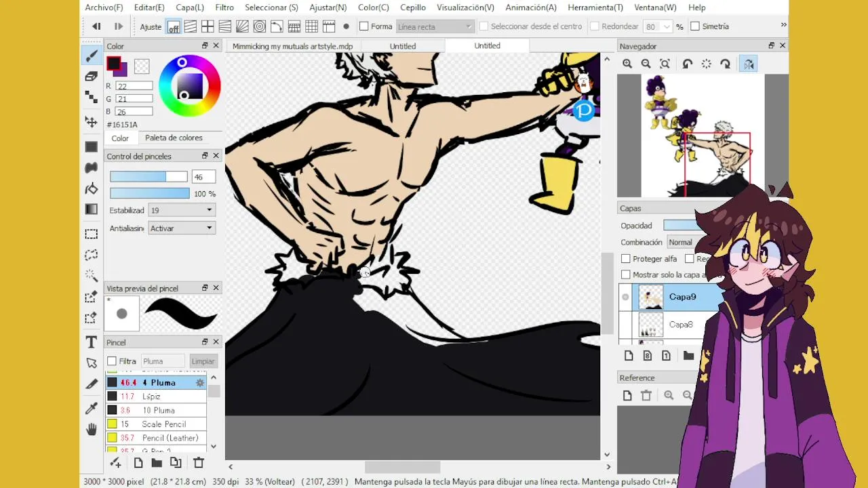Open the Línea recta shape dropdown

[x=435, y=26]
